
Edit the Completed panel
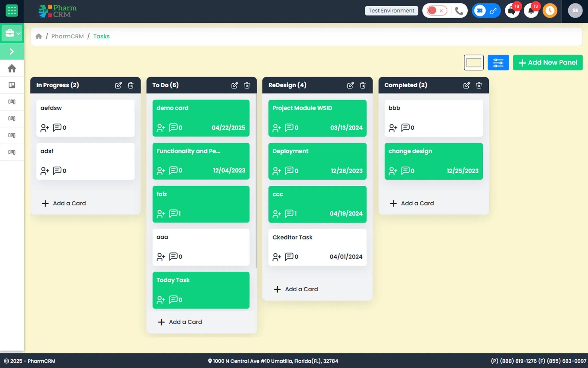(x=466, y=85)
